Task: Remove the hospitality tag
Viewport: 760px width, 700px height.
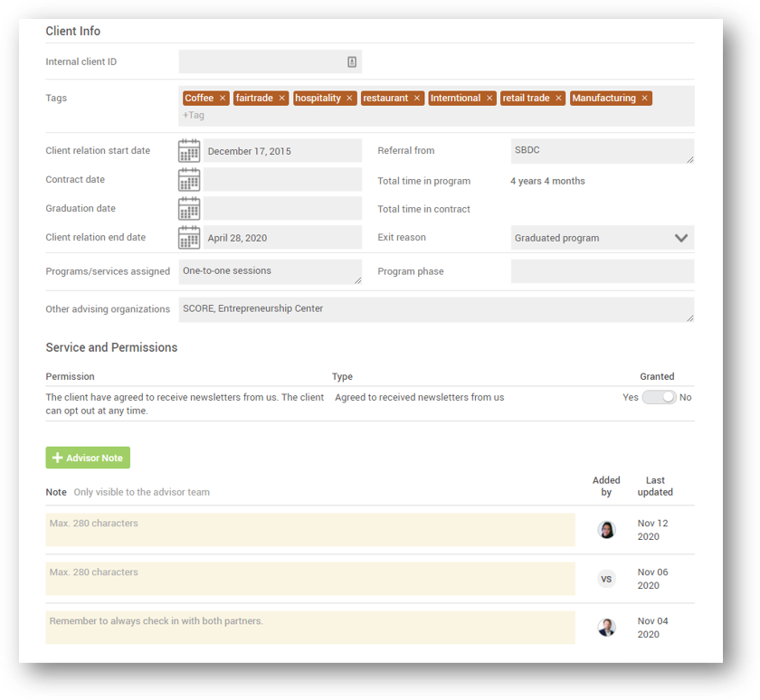Action: point(349,99)
